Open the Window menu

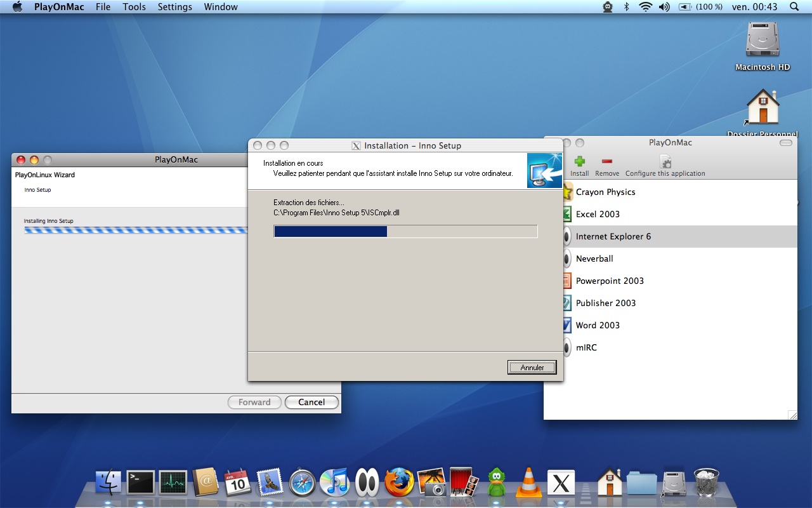(221, 7)
